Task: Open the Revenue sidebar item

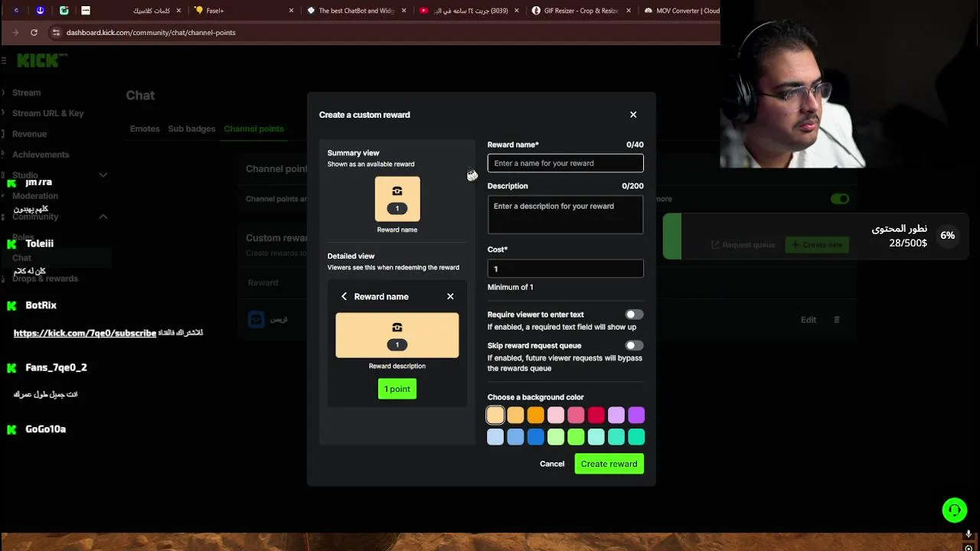Action: coord(29,134)
